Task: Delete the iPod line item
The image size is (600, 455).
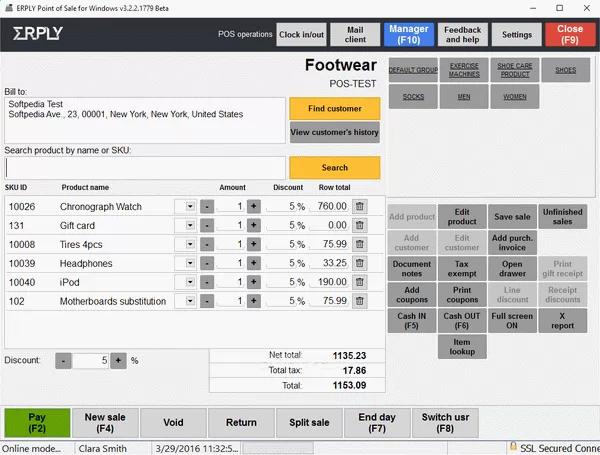Action: pyautogui.click(x=360, y=282)
